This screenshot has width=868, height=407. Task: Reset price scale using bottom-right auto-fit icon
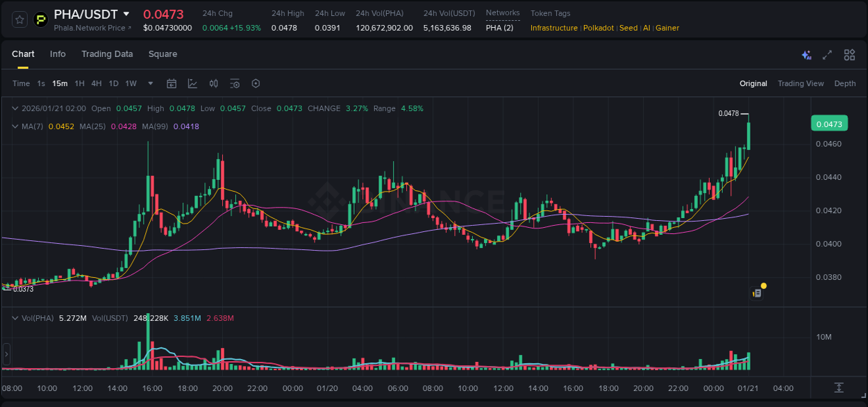839,387
